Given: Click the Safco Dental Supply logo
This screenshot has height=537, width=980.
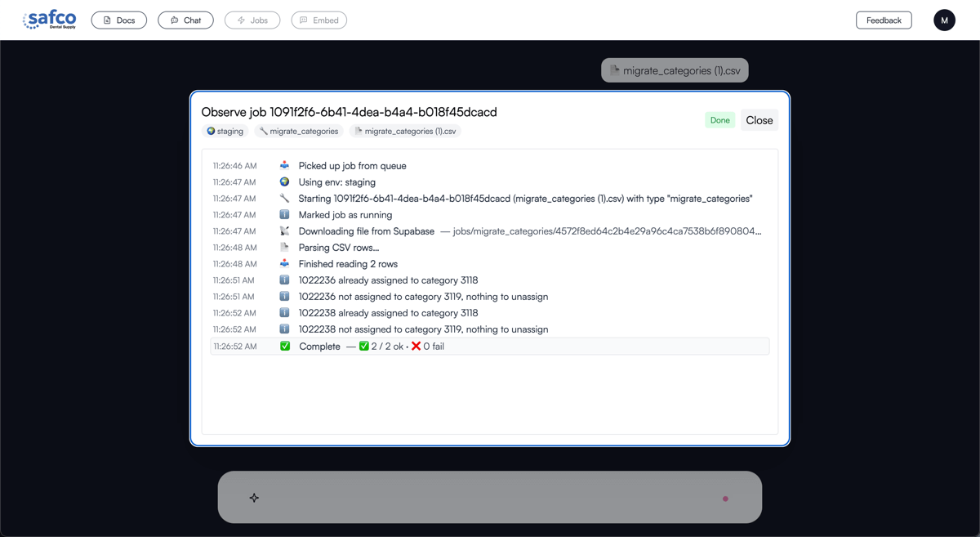Looking at the screenshot, I should [49, 20].
